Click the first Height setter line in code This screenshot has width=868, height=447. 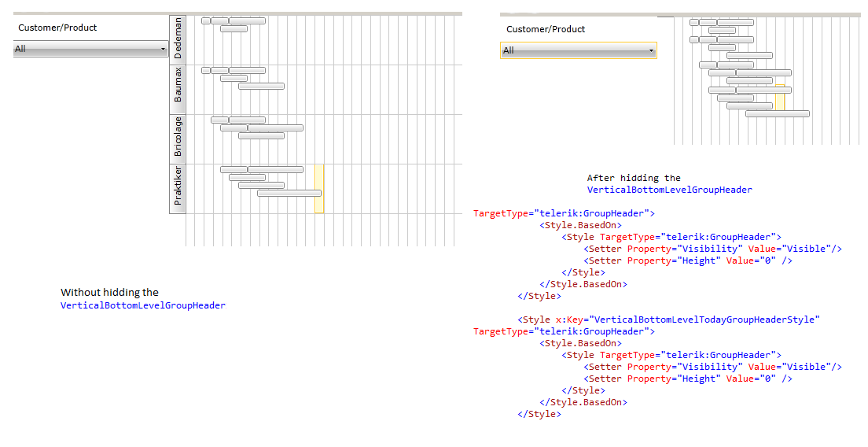(688, 260)
